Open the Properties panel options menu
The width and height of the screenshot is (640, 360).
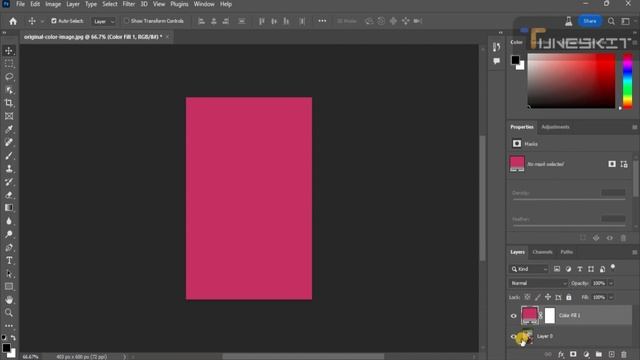[634, 127]
